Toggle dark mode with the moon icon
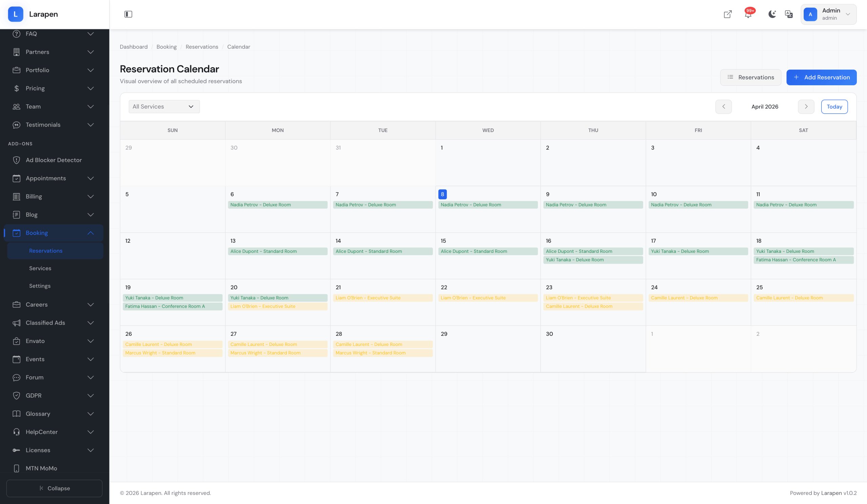 pos(772,14)
